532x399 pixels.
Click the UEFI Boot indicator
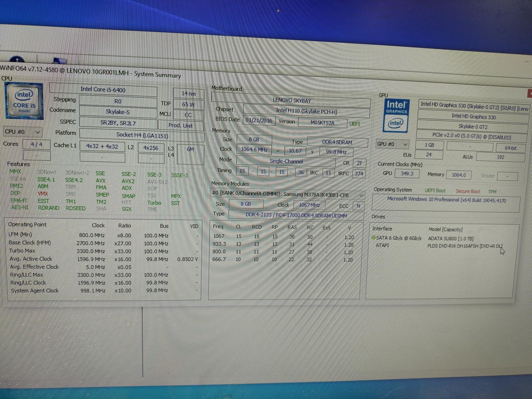pos(435,190)
